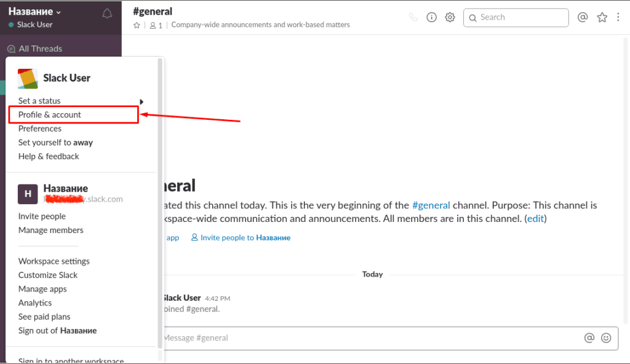
Task: Open emoji picker in message box
Action: tap(606, 338)
